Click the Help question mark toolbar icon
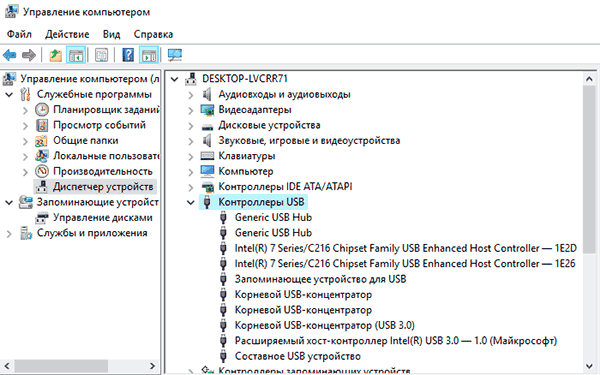The width and height of the screenshot is (600, 375). click(x=128, y=55)
